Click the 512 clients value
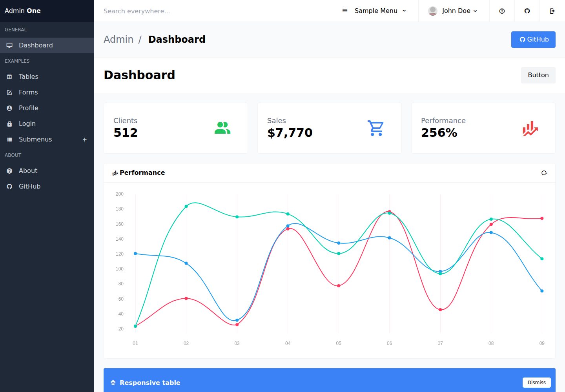The width and height of the screenshot is (565, 392). (126, 133)
